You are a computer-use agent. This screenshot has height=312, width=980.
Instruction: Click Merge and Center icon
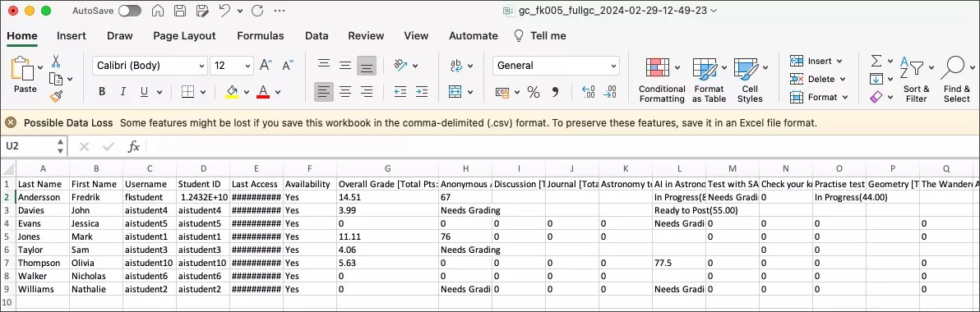tap(455, 92)
